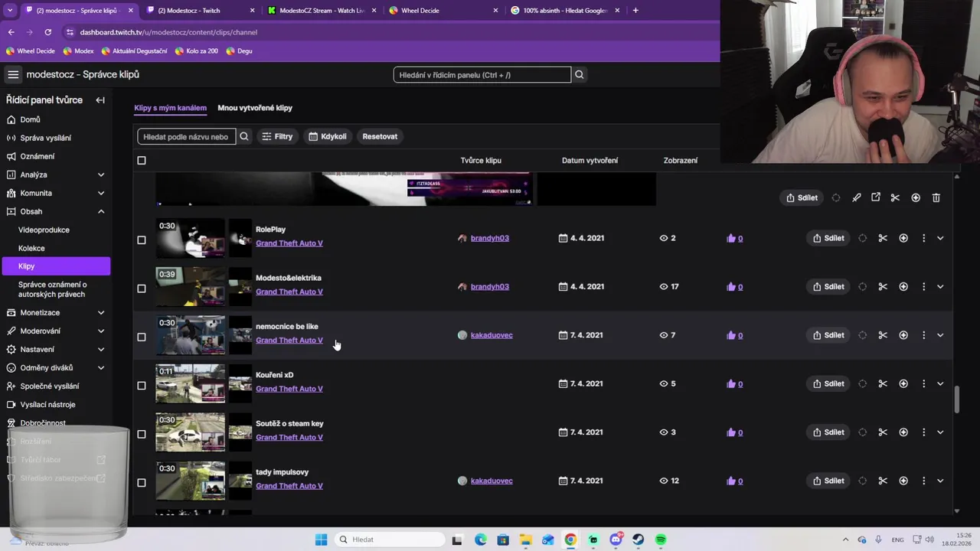The height and width of the screenshot is (551, 980).
Task: Open the Kdykoli date filter dropdown
Action: coord(327,136)
